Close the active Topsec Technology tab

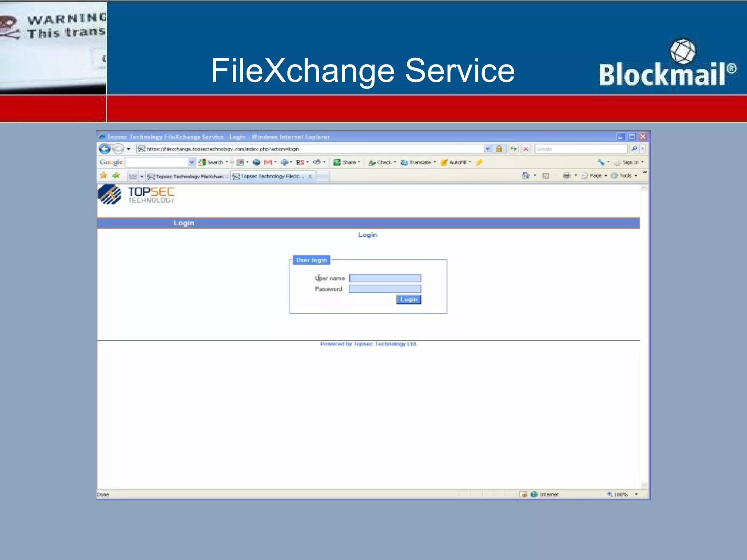click(x=310, y=176)
